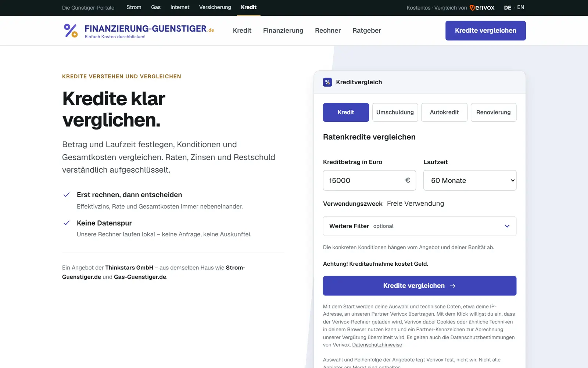Click the Verivox logo in top bar
Screen dimensions: 588x368
tap(482, 8)
